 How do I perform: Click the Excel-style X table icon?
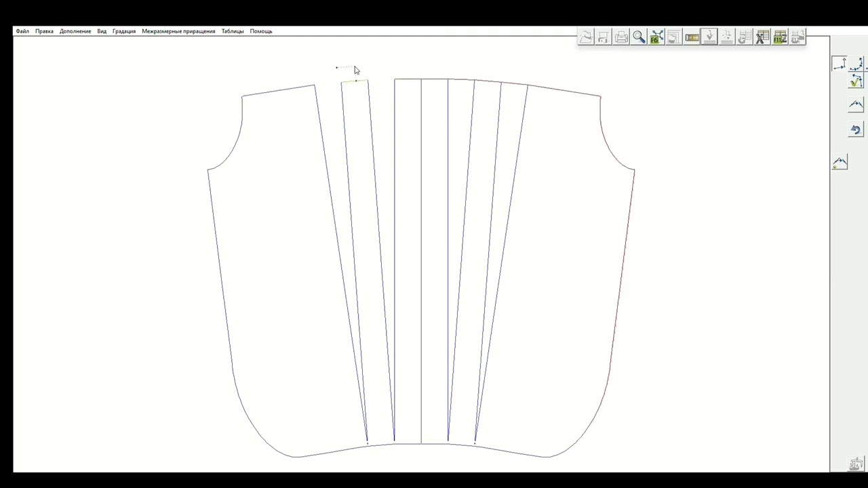click(762, 37)
